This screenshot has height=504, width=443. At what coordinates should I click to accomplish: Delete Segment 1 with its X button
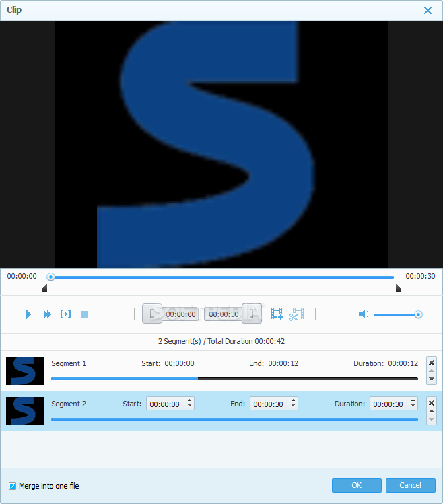(x=432, y=363)
